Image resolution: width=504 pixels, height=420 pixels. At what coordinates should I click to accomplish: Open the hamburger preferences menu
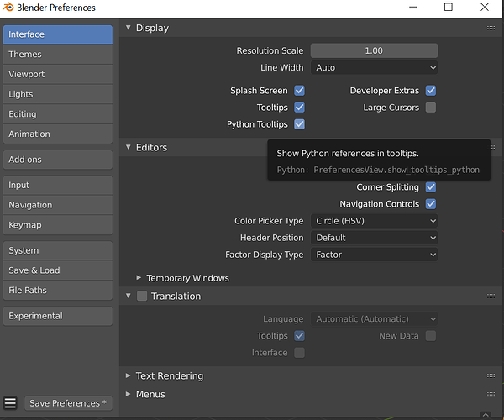coord(10,403)
